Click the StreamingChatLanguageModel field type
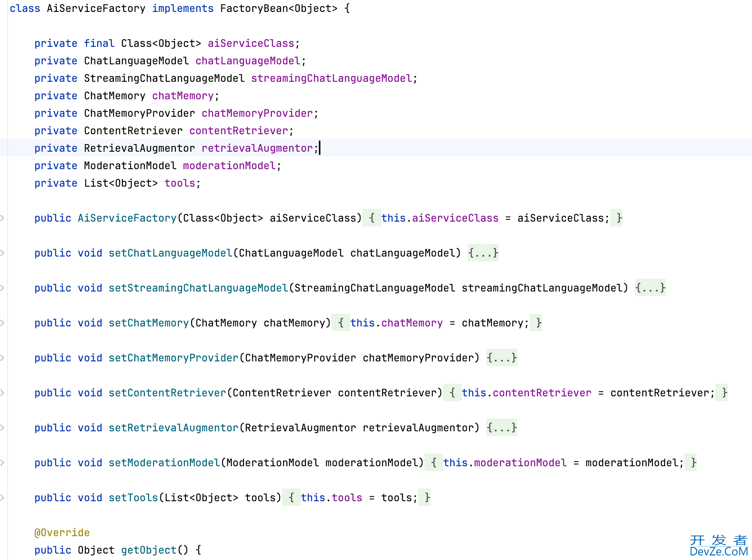This screenshot has width=752, height=560. click(x=164, y=78)
